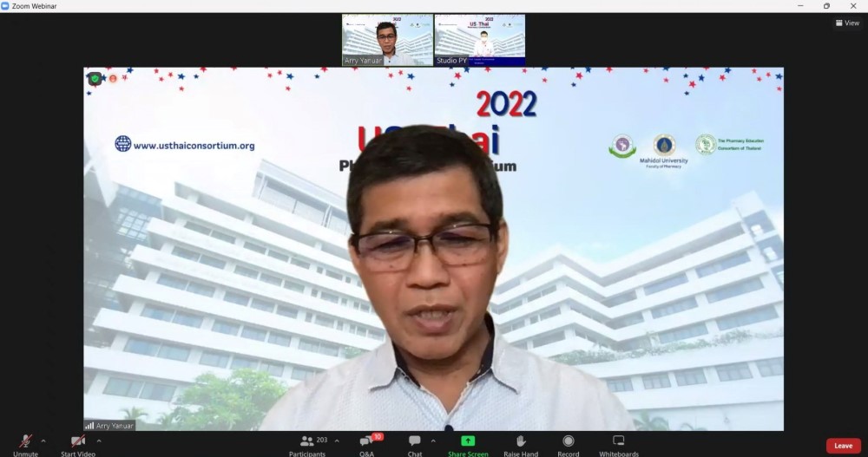Image resolution: width=868 pixels, height=457 pixels.
Task: Select the Studio PY video thumbnail
Action: [x=480, y=40]
